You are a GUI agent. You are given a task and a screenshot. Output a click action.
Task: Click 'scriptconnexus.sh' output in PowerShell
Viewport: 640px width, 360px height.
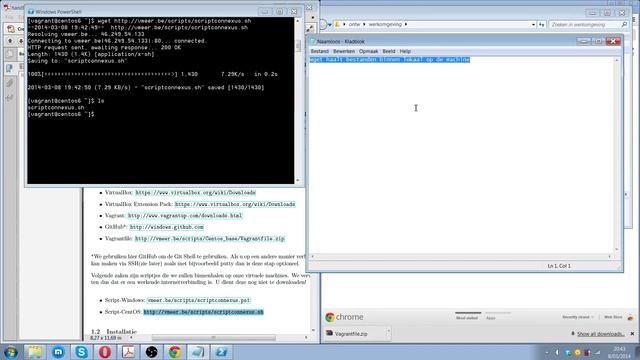[x=56, y=108]
